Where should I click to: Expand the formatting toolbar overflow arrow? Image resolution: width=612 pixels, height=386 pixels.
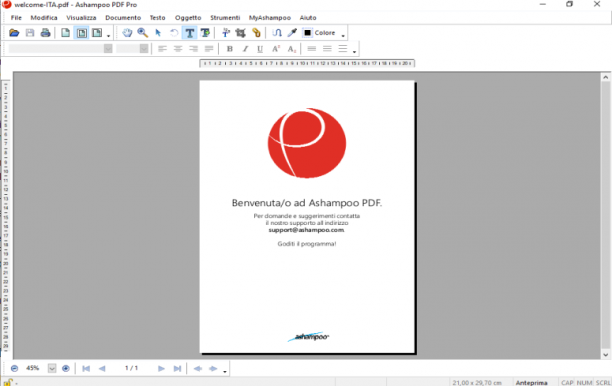[x=354, y=52]
